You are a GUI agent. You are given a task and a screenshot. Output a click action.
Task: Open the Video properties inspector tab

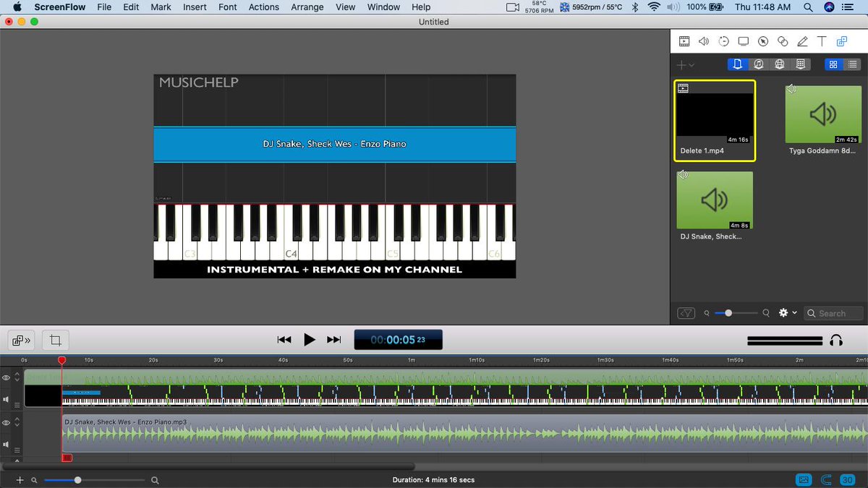point(684,42)
